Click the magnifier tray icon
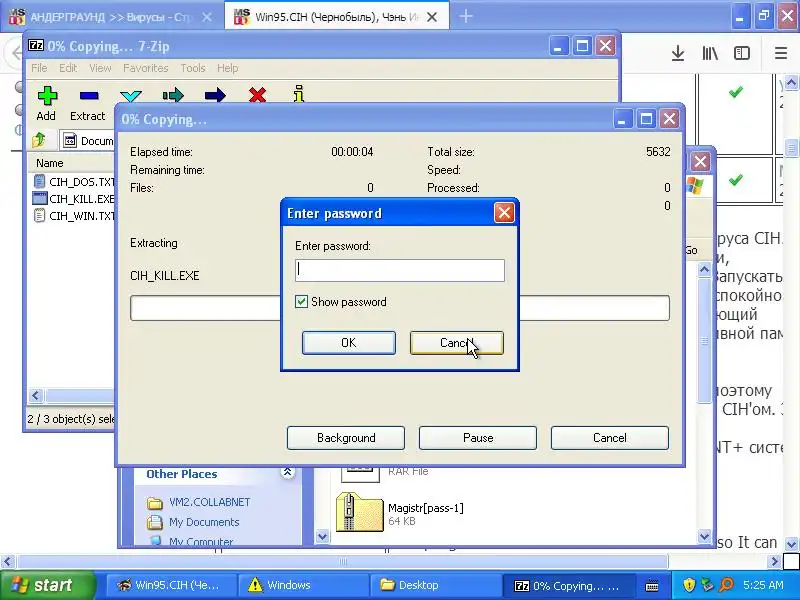This screenshot has width=800, height=600. click(726, 584)
